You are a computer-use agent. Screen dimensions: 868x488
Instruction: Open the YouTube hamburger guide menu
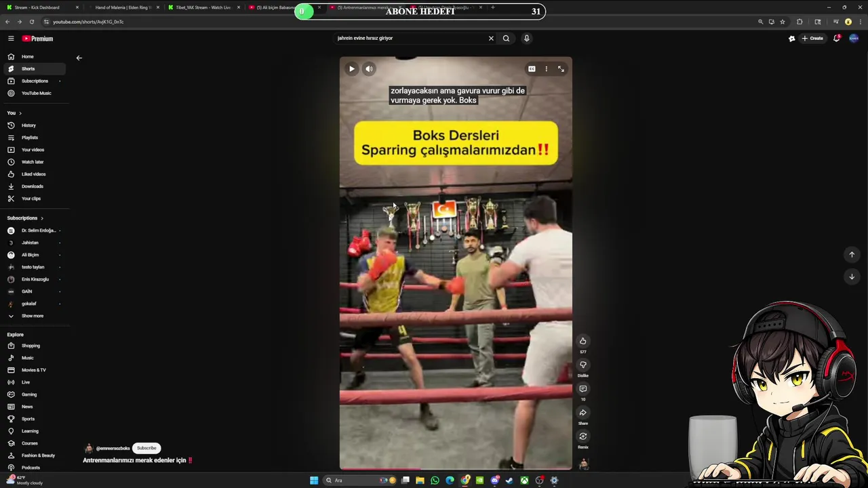point(11,39)
